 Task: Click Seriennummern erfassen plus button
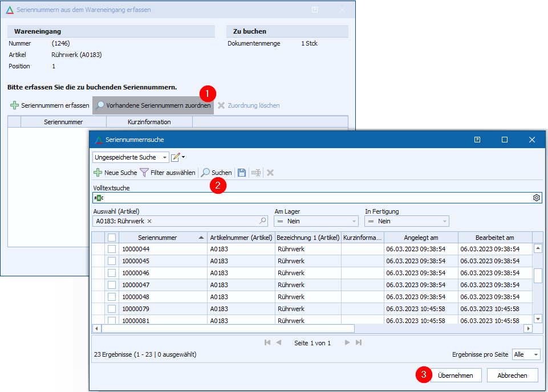pyautogui.click(x=50, y=105)
